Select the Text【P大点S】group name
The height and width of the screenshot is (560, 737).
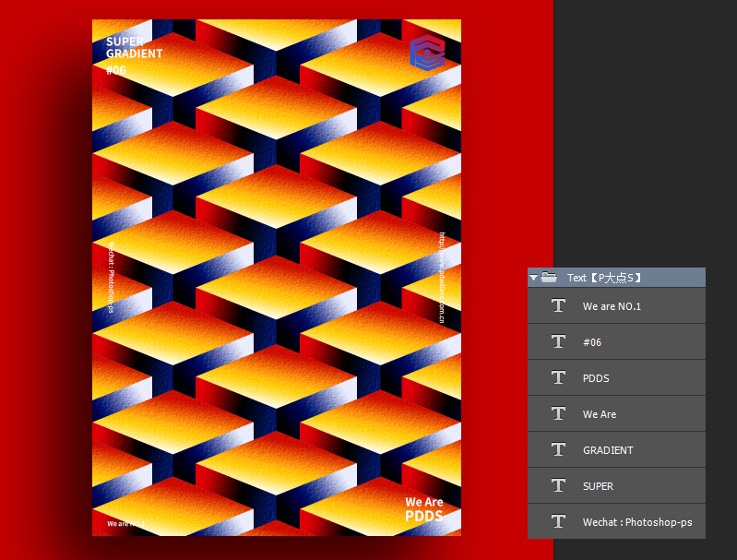tap(604, 278)
